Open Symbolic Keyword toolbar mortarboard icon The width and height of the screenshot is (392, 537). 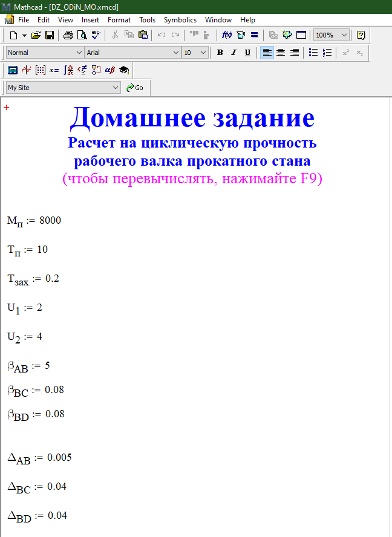pos(123,70)
